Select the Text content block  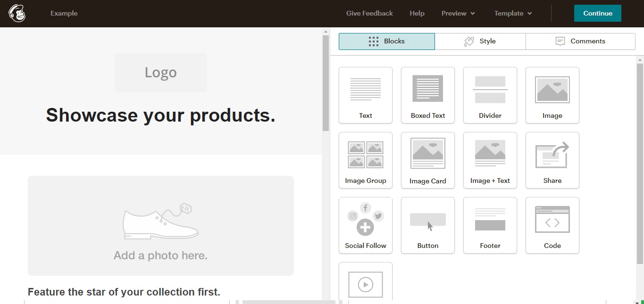pyautogui.click(x=366, y=95)
